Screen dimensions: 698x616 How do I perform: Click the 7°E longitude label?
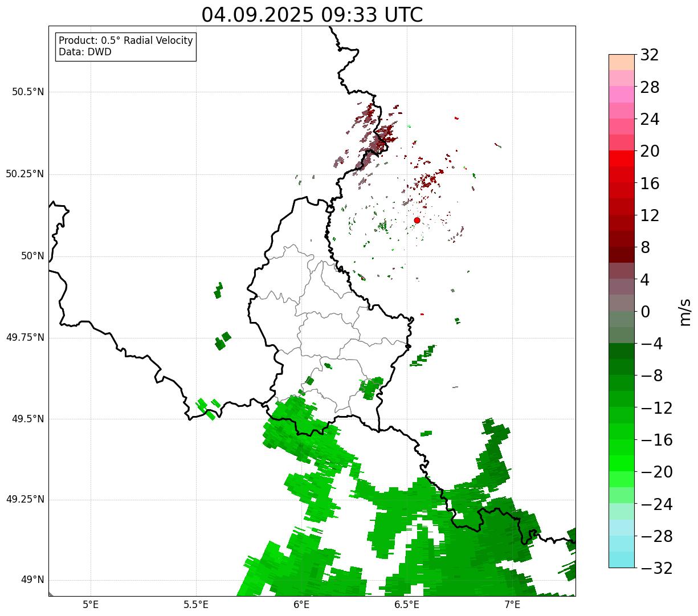(512, 604)
